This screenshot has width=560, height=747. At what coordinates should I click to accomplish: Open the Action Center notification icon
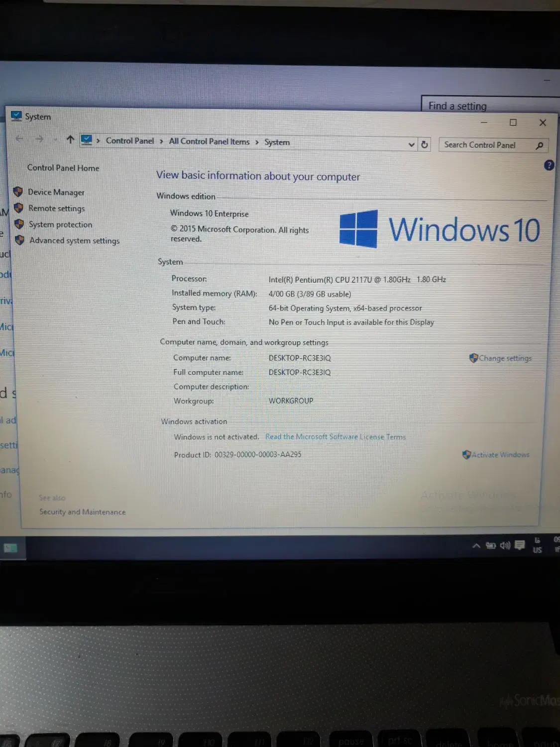click(x=520, y=545)
